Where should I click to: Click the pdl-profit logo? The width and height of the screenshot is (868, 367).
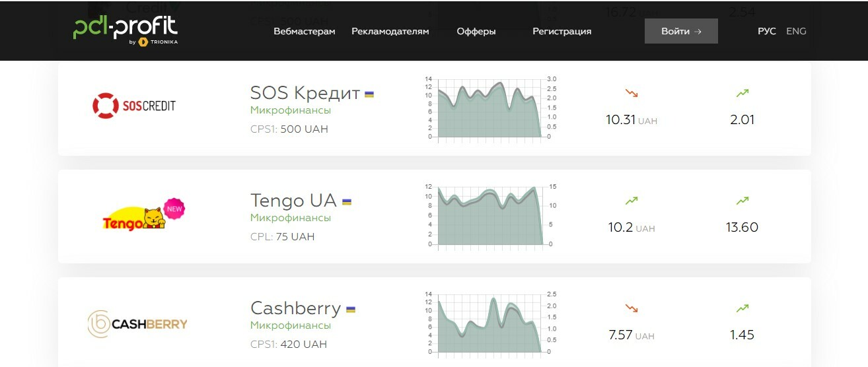tap(126, 30)
